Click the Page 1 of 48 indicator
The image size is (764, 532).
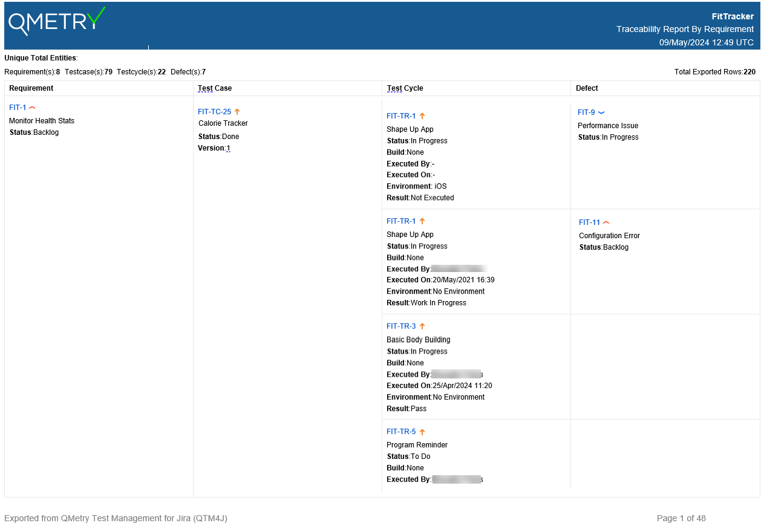click(681, 518)
